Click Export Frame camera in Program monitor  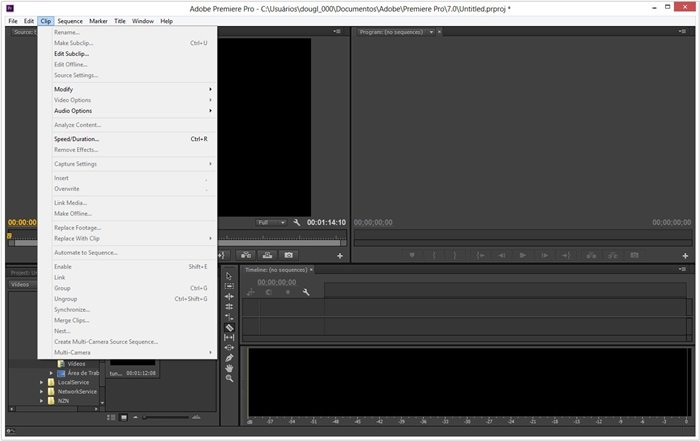pyautogui.click(x=634, y=255)
